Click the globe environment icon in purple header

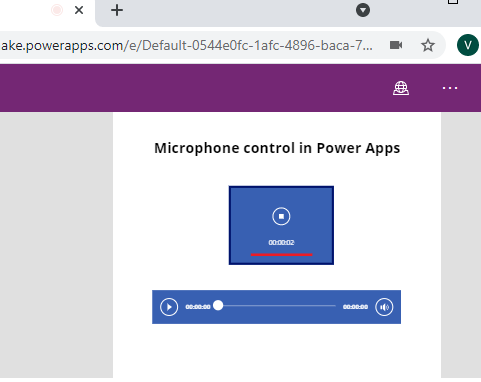click(401, 88)
